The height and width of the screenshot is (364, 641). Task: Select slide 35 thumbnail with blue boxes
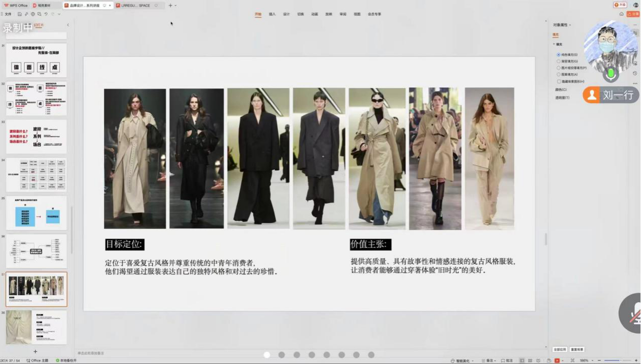coord(36,213)
